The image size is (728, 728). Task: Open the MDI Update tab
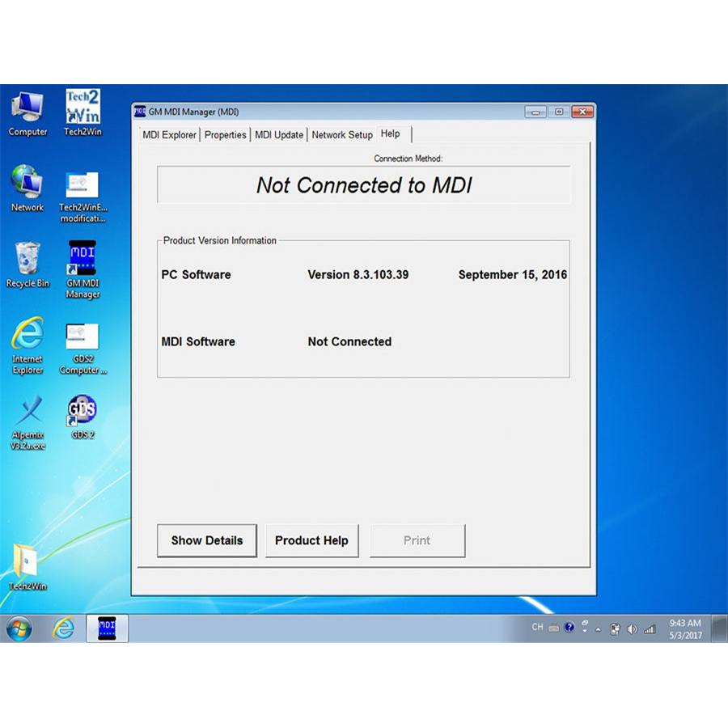pyautogui.click(x=279, y=134)
